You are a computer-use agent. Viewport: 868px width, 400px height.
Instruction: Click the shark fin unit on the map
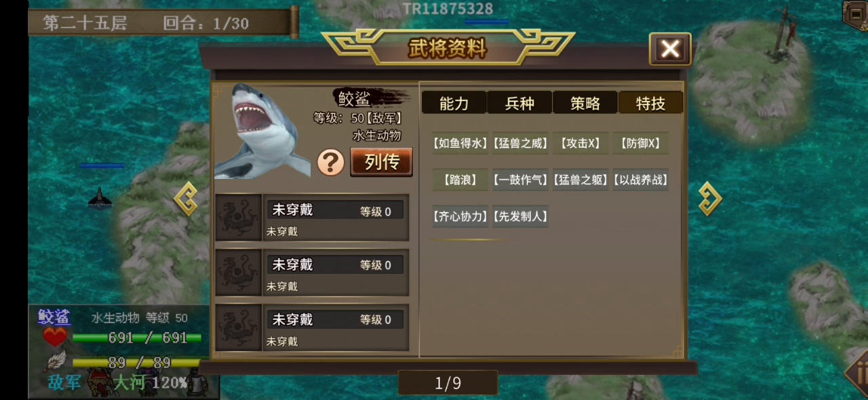[x=100, y=197]
